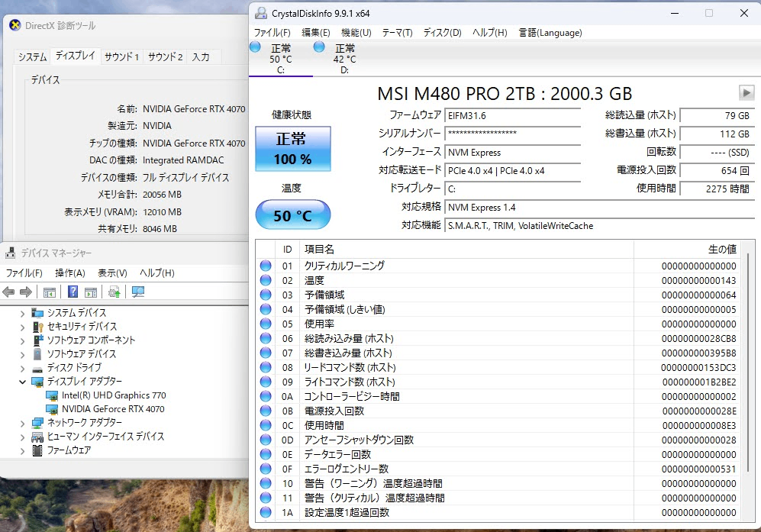
Task: Select the アンセーフシャットダウン回数 row
Action: tap(498, 440)
